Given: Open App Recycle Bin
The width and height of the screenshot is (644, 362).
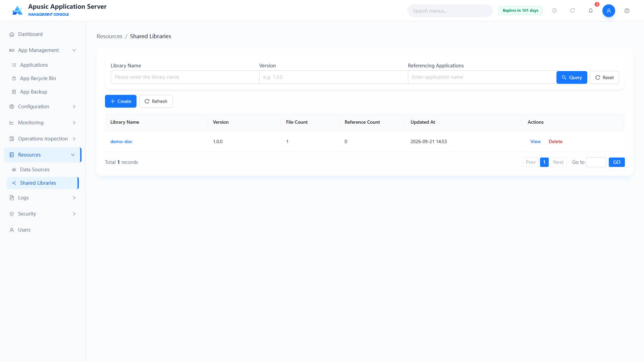Looking at the screenshot, I should [43, 78].
